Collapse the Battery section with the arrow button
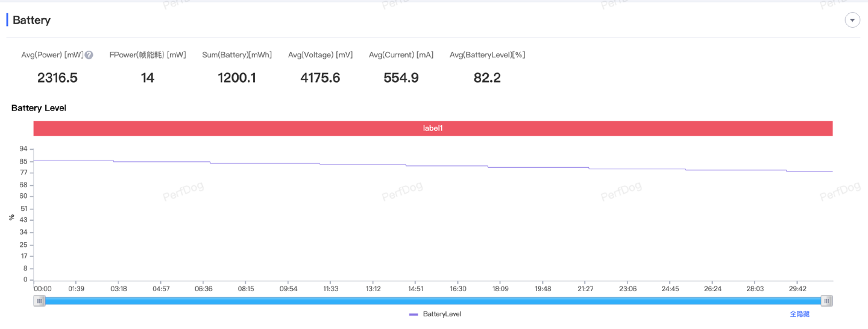 [x=852, y=21]
